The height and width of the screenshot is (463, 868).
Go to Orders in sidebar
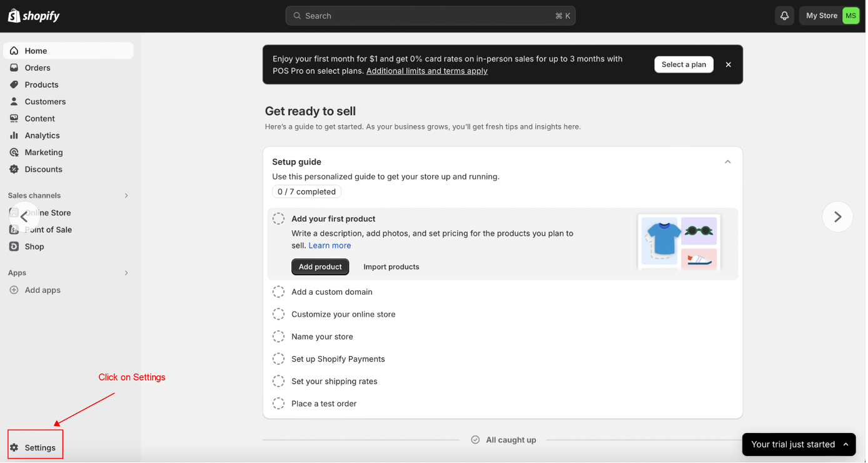tap(38, 68)
